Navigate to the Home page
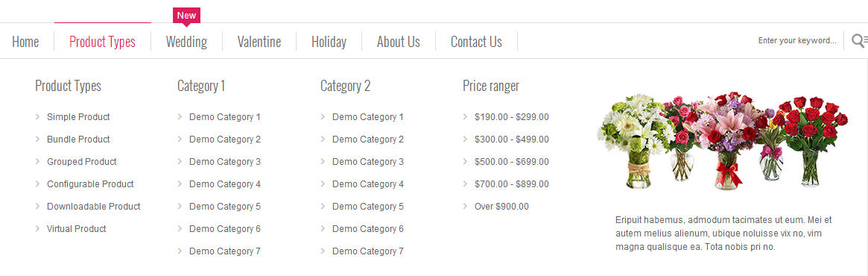868x276 pixels. (25, 42)
